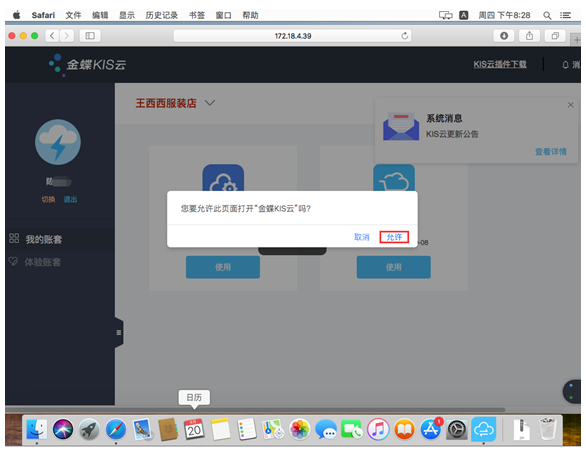Open 查看详情 link

click(x=550, y=151)
